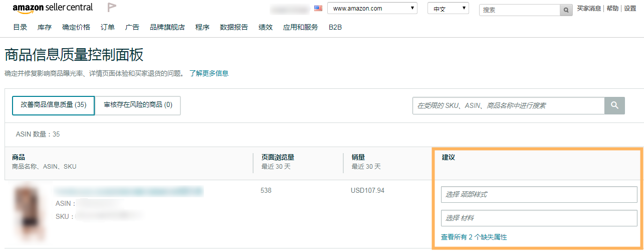
Task: Open the 中文 language dropdown
Action: coord(448,9)
